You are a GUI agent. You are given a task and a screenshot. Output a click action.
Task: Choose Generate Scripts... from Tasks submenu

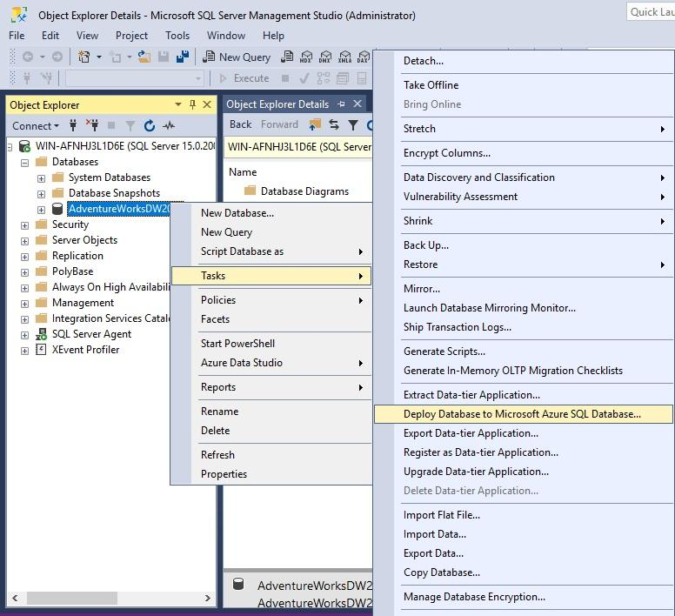pos(523,352)
